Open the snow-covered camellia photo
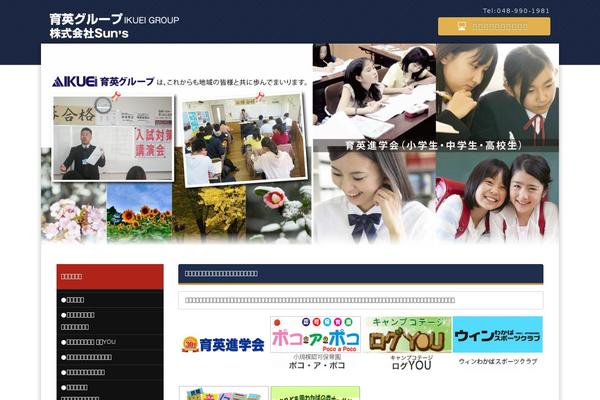600x400 pixels. 279,213
